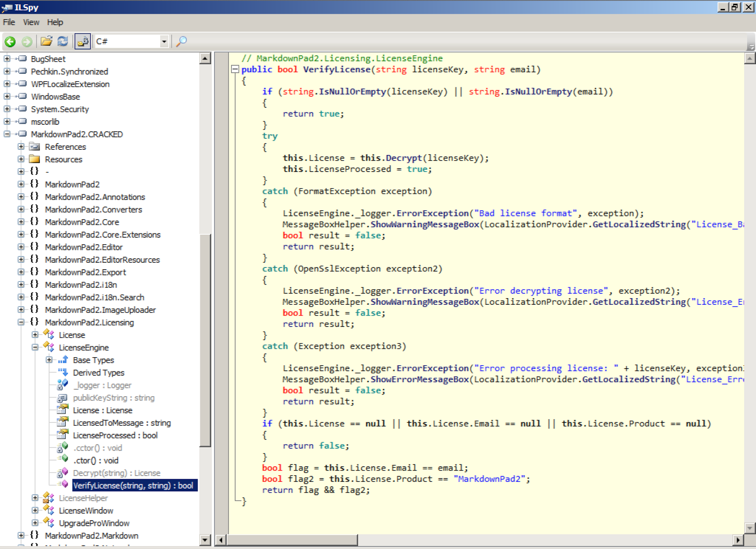The width and height of the screenshot is (756, 549).
Task: Click the VerifyLicense method icon
Action: (64, 485)
